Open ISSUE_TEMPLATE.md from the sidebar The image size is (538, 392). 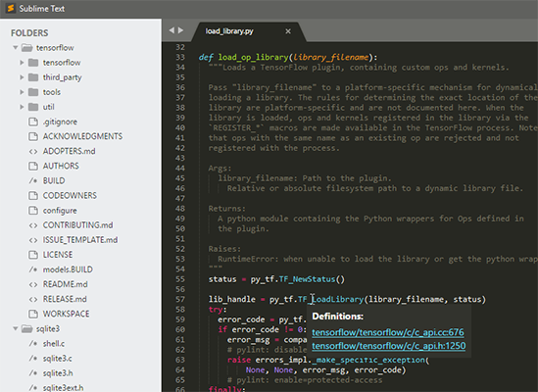coord(80,240)
